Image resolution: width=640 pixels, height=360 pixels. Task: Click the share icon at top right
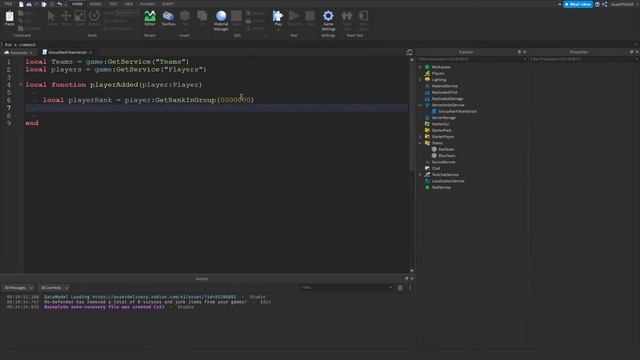pos(604,4)
